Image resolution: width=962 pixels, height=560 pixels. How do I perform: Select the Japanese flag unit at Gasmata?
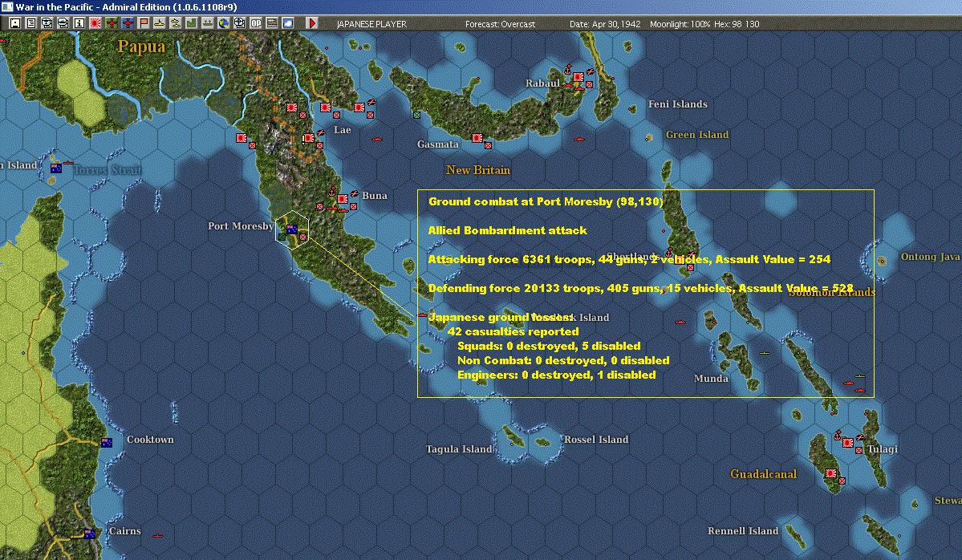(x=477, y=138)
